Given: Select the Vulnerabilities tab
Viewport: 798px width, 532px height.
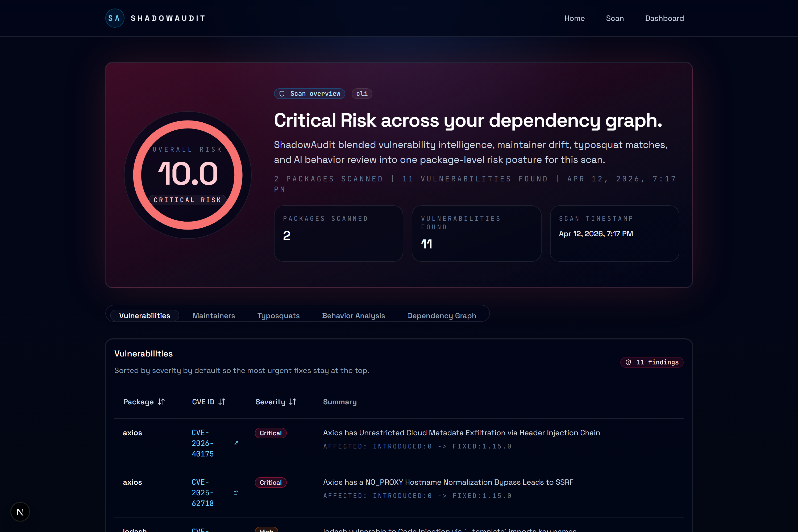Looking at the screenshot, I should (144, 315).
